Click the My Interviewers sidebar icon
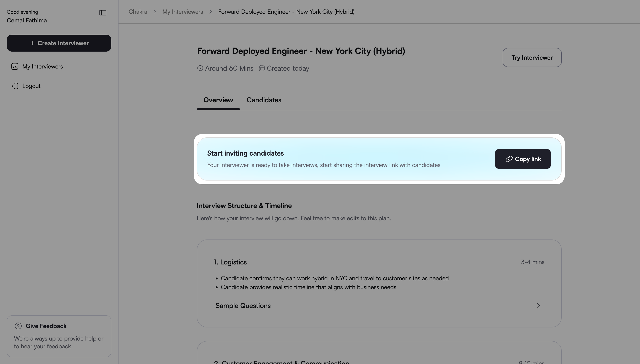This screenshot has height=364, width=640. click(15, 67)
